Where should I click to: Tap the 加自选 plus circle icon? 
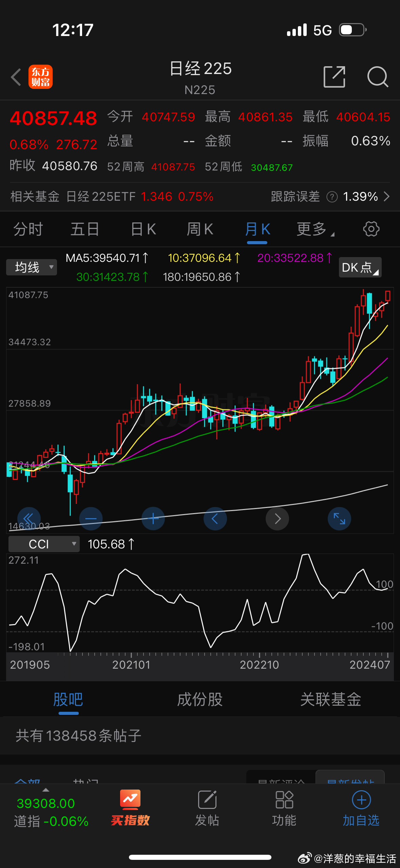click(361, 800)
